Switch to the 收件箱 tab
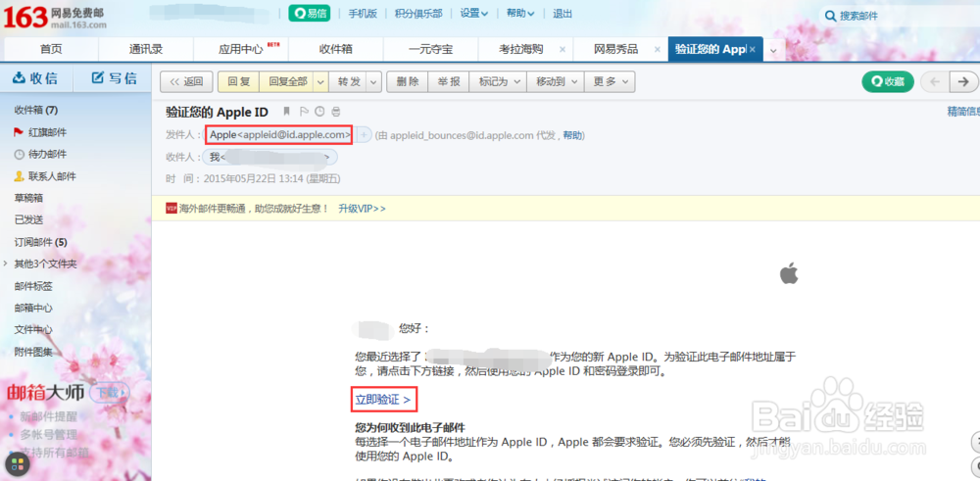Image resolution: width=980 pixels, height=481 pixels. 335,49
